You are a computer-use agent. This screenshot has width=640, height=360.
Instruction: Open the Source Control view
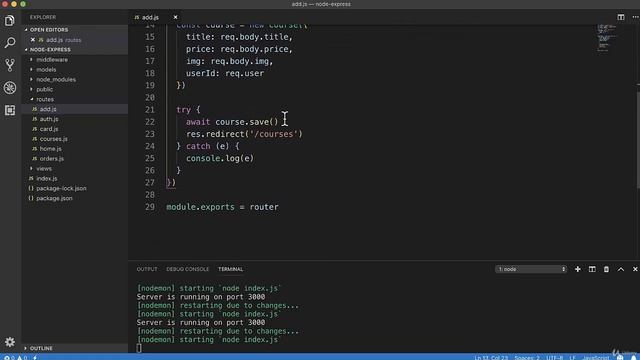coord(10,65)
